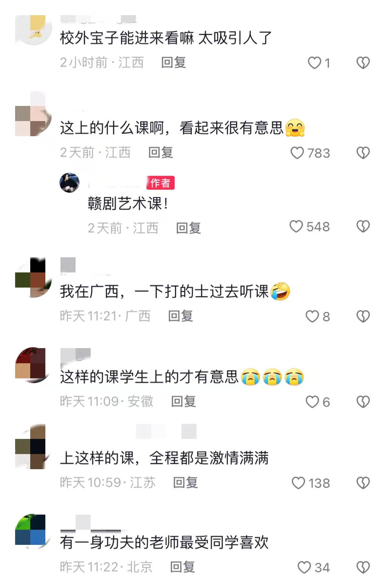Reply to the 校外宝子 comment
This screenshot has height=588, width=387.
click(173, 62)
